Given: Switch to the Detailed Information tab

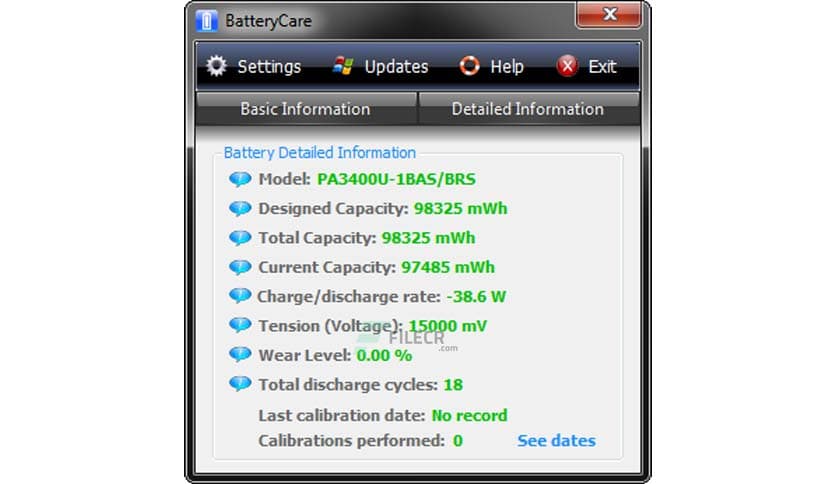Looking at the screenshot, I should (x=529, y=109).
